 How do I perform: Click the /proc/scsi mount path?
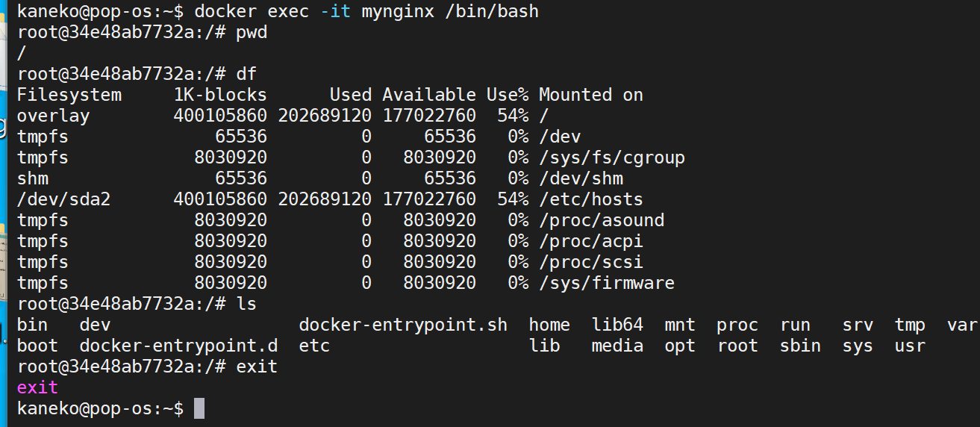pyautogui.click(x=591, y=263)
